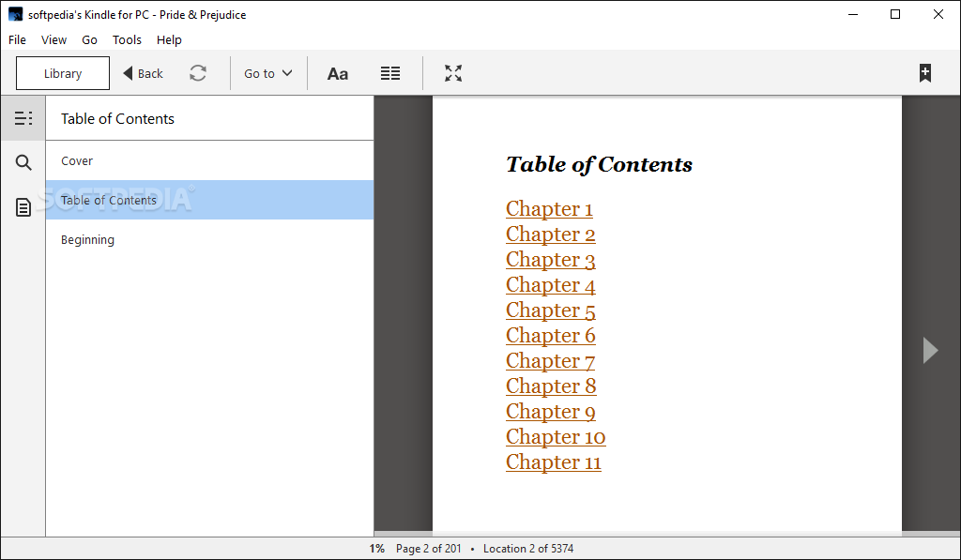Add a bookmark to this page
Screen dimensions: 961x560
tap(924, 73)
